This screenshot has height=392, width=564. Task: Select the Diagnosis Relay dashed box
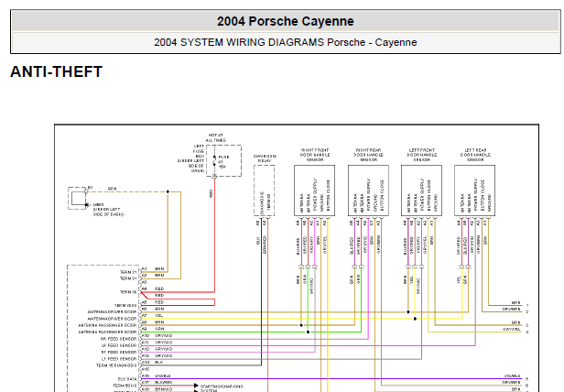265,191
